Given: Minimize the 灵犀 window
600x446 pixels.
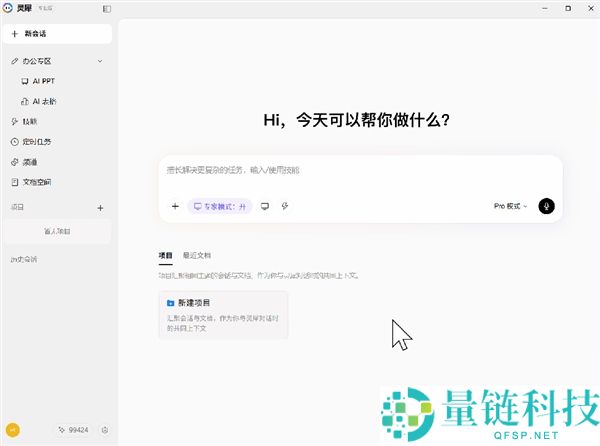Looking at the screenshot, I should [x=545, y=8].
